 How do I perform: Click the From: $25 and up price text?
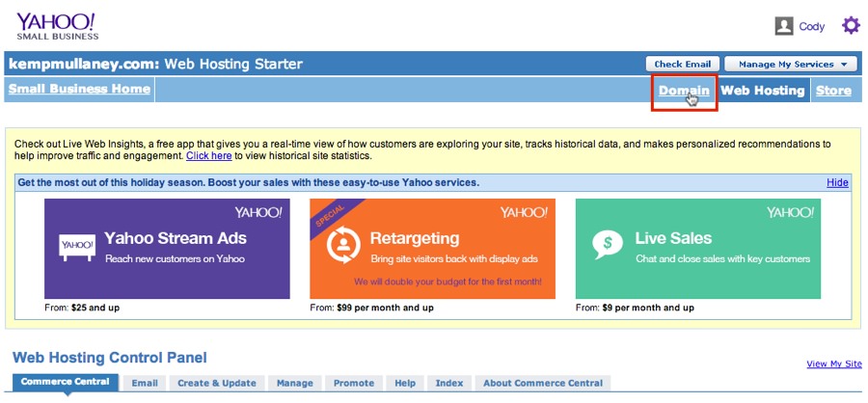coord(82,308)
